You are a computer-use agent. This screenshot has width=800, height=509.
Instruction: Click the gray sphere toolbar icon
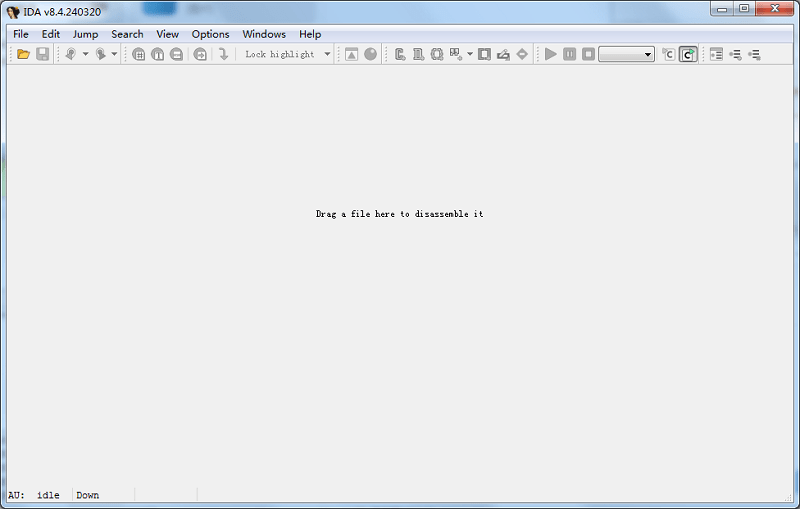(371, 54)
